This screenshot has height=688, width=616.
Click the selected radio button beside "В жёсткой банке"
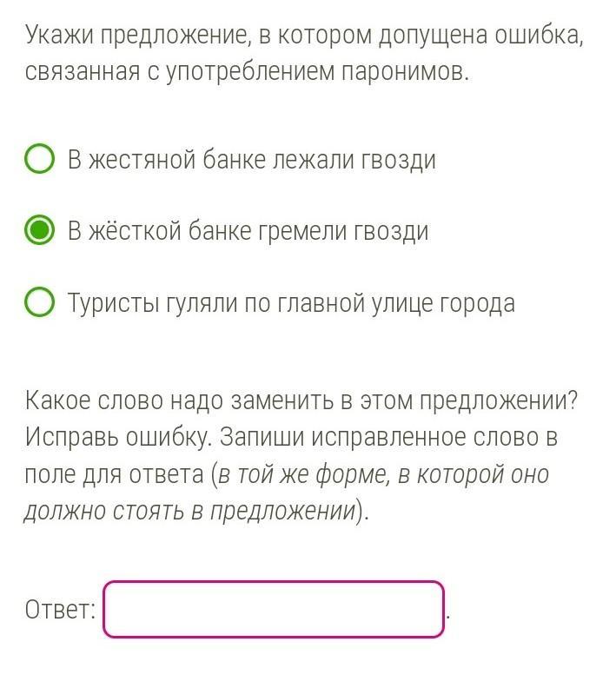(40, 231)
